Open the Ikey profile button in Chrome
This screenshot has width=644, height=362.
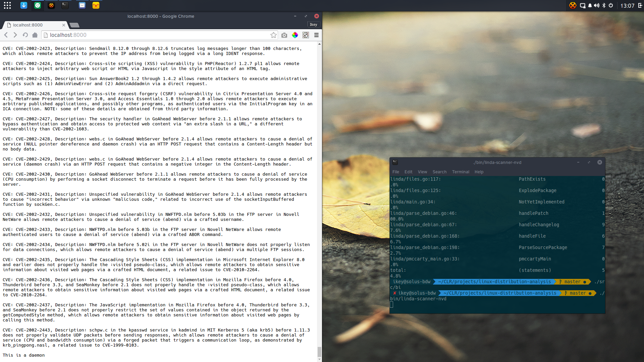[313, 24]
